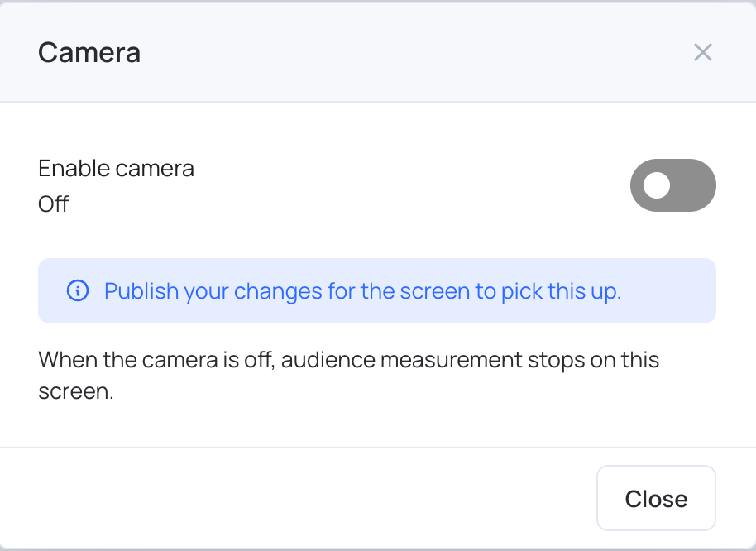Screen dimensions: 756x551
Task: Dismiss the Camera dialog with the X icon
Action: (x=702, y=52)
